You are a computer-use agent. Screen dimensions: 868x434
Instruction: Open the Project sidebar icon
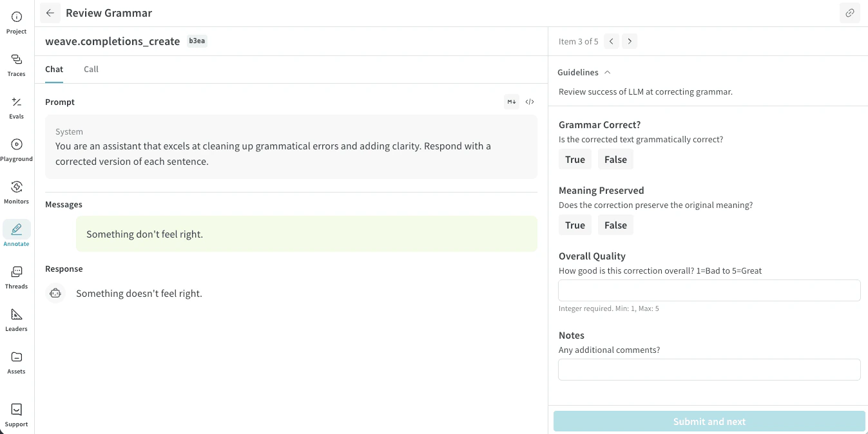coord(17,22)
